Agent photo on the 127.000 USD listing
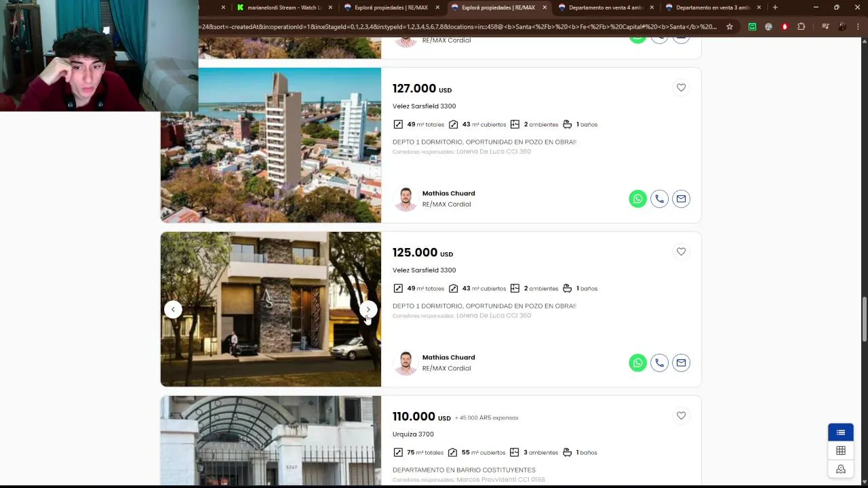The height and width of the screenshot is (488, 868). click(406, 199)
